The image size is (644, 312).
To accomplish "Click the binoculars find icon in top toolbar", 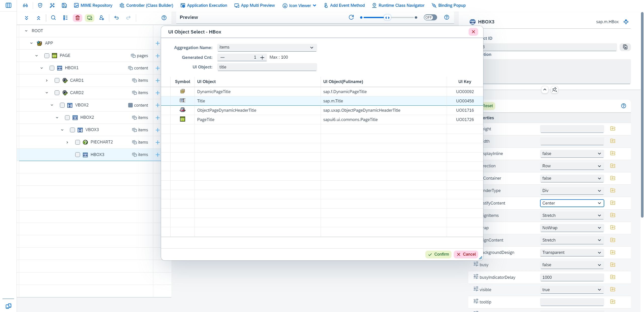I will click(x=25, y=5).
